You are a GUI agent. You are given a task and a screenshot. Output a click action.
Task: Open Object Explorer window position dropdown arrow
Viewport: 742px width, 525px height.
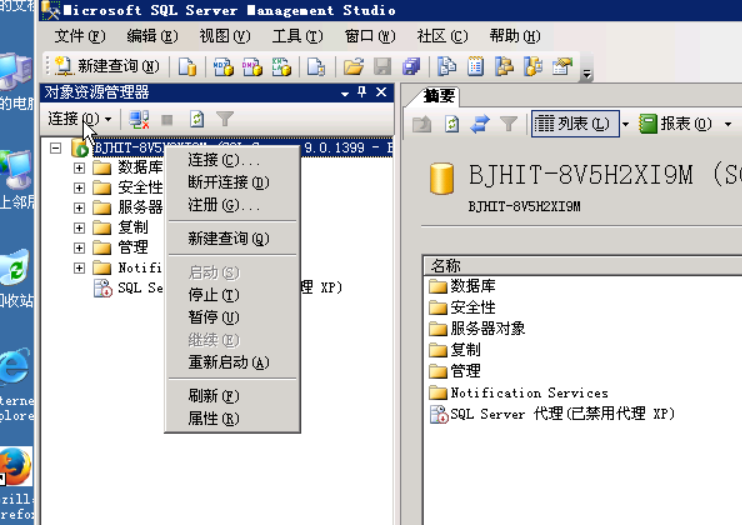point(345,94)
